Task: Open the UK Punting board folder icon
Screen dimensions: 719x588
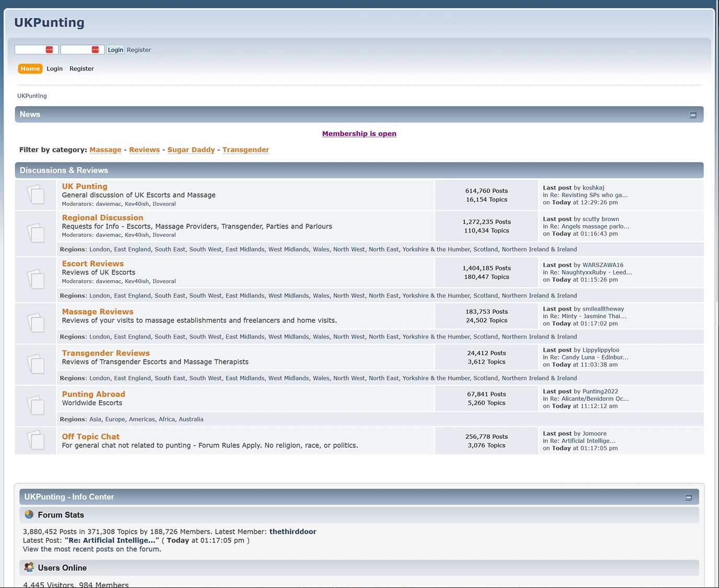Action: (x=36, y=194)
